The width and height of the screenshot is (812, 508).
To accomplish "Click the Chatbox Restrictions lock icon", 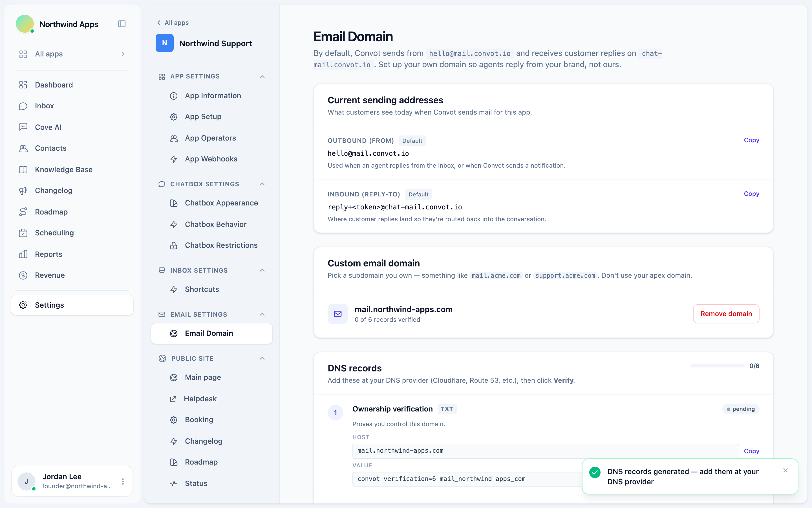I will tap(173, 245).
